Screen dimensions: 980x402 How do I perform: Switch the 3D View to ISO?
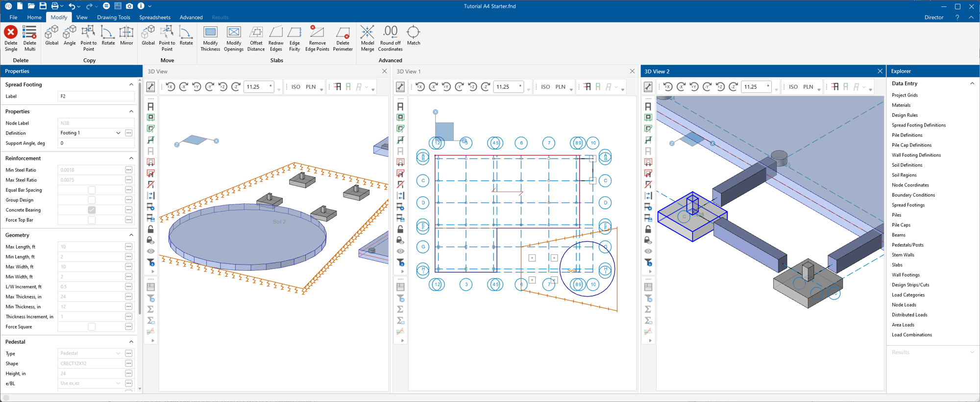coord(296,87)
